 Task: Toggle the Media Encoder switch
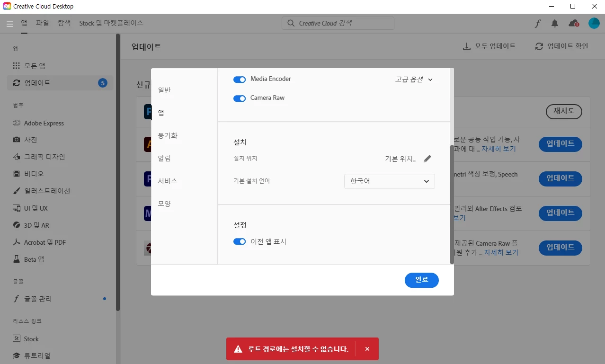[240, 80]
